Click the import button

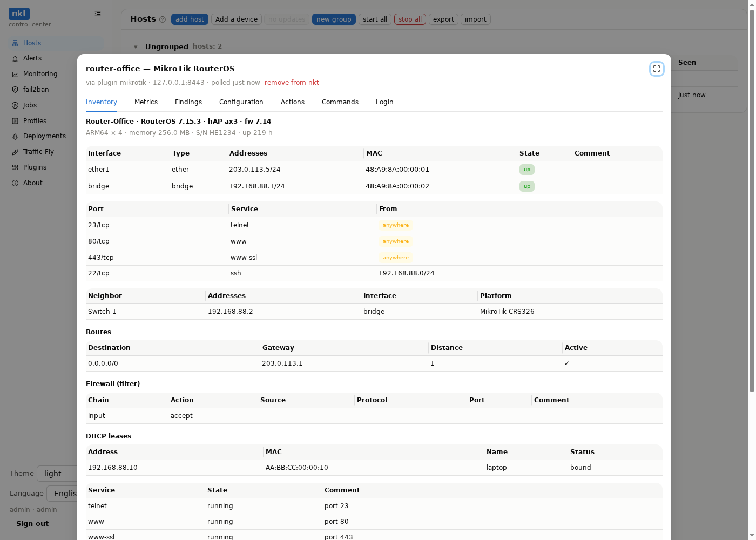click(x=476, y=19)
